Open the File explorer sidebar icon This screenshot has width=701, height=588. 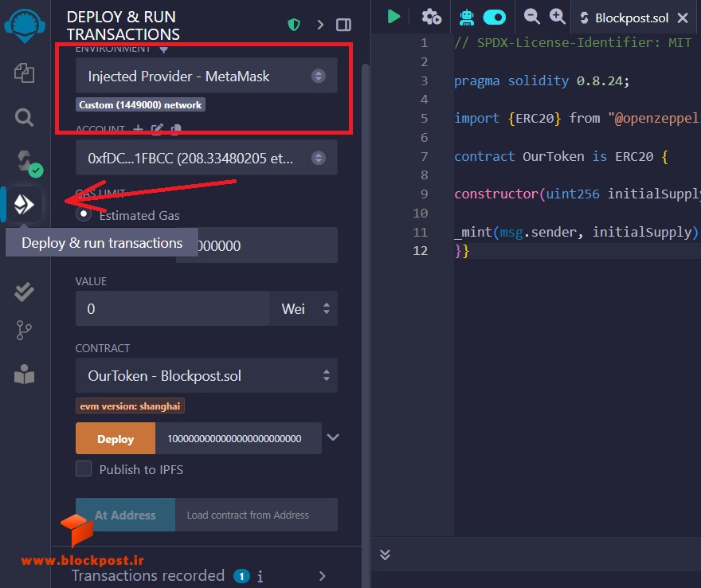click(24, 73)
